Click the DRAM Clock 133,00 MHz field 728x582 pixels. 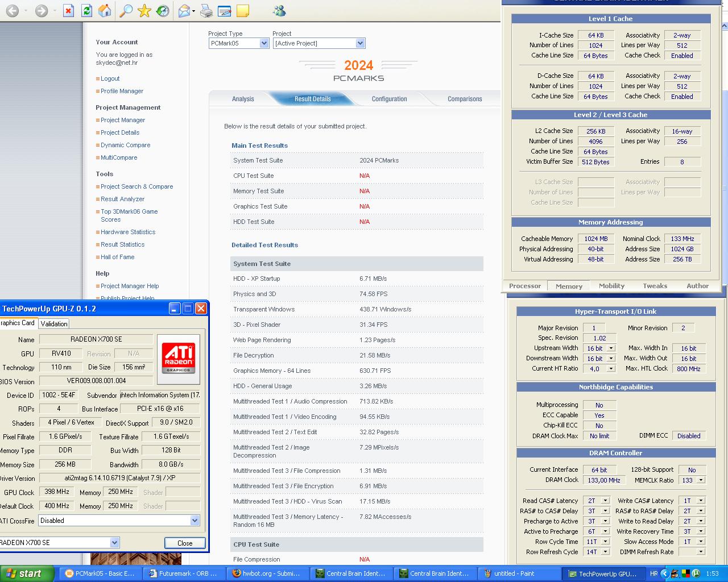(x=604, y=480)
